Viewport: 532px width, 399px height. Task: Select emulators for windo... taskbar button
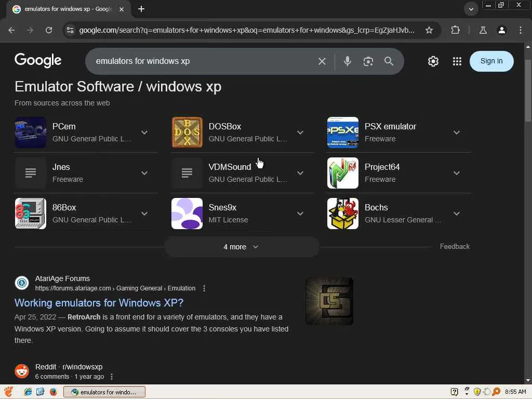coord(104,392)
